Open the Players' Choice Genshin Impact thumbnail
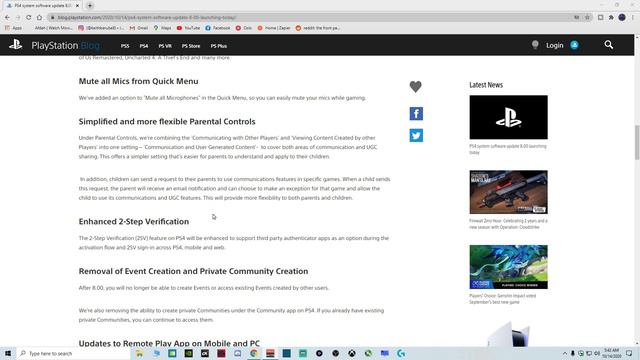The height and width of the screenshot is (360, 640). tap(508, 267)
